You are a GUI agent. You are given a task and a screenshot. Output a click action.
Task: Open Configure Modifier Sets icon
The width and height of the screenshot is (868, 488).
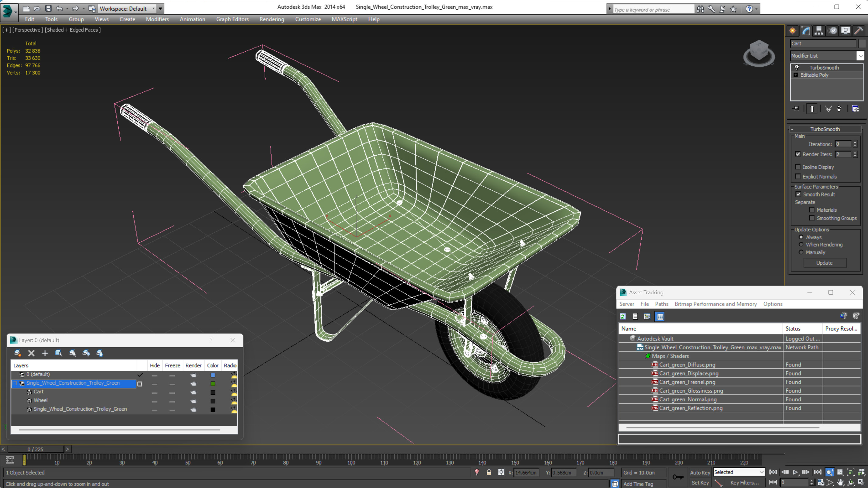click(855, 109)
